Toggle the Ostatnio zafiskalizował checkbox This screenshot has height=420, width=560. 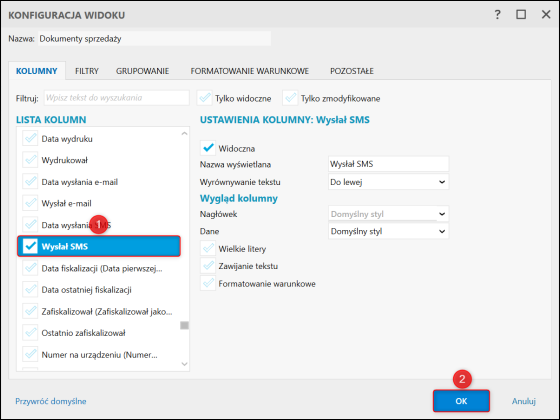30,333
